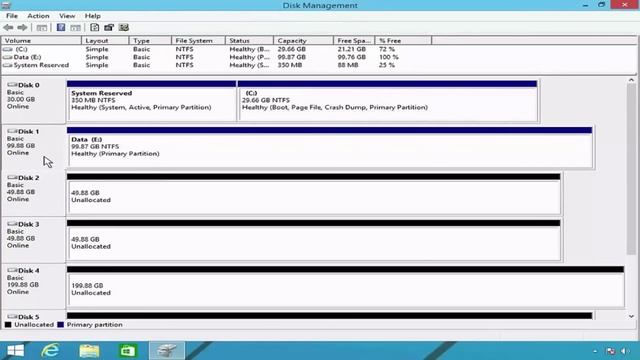Click the Back arrow in the toolbar

pos(8,27)
